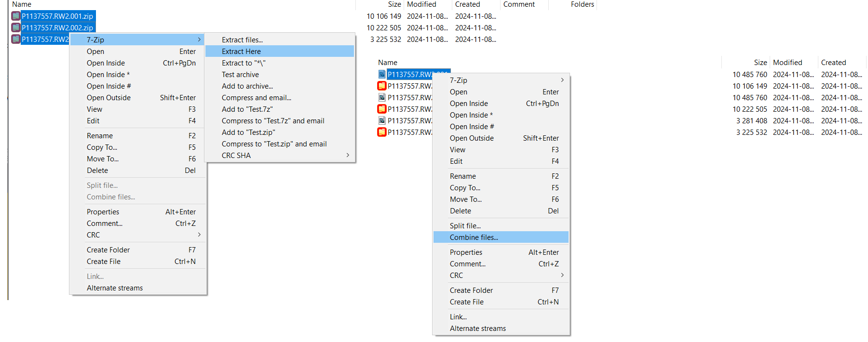Viewport: 868px width, 342px height.
Task: Select Copy To... in left context menu
Action: tap(138, 147)
